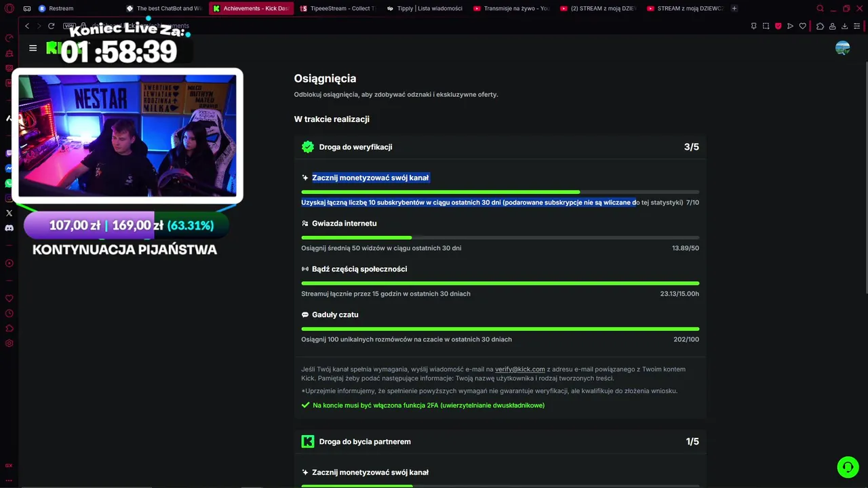Click the 3/5 verification progress count
Image resolution: width=868 pixels, height=488 pixels.
pos(692,147)
